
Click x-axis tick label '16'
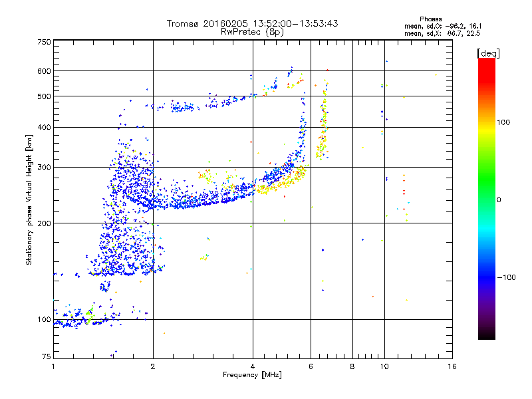[x=452, y=366]
